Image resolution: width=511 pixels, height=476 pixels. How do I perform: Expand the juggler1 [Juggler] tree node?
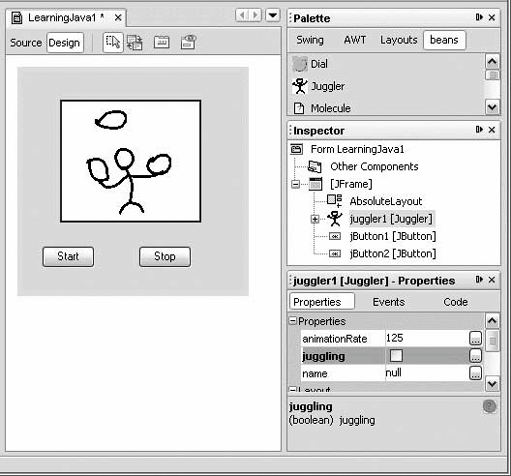[x=315, y=219]
